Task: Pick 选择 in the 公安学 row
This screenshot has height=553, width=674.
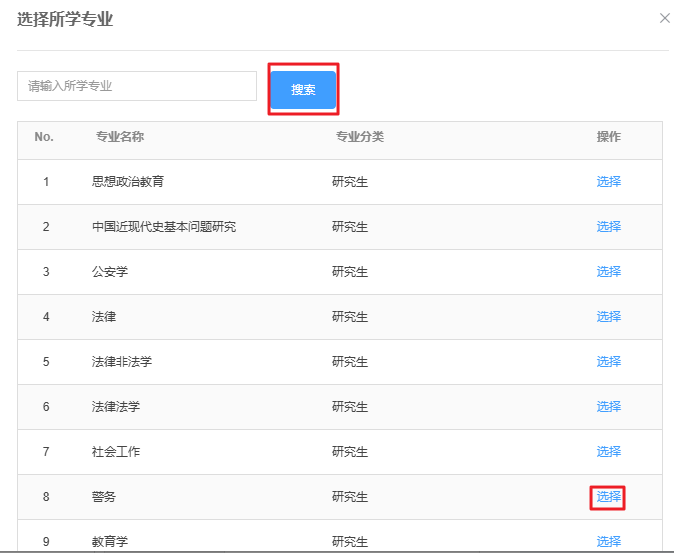Action: [x=609, y=272]
